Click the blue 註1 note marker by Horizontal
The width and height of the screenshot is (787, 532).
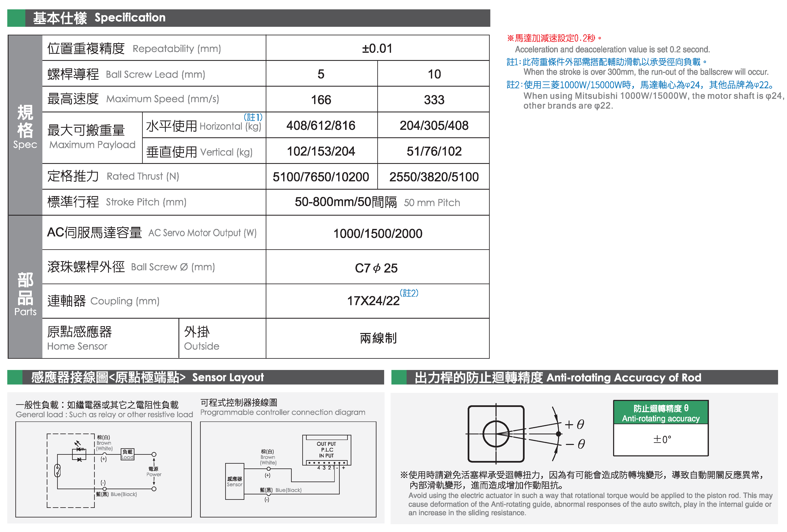pos(253,117)
